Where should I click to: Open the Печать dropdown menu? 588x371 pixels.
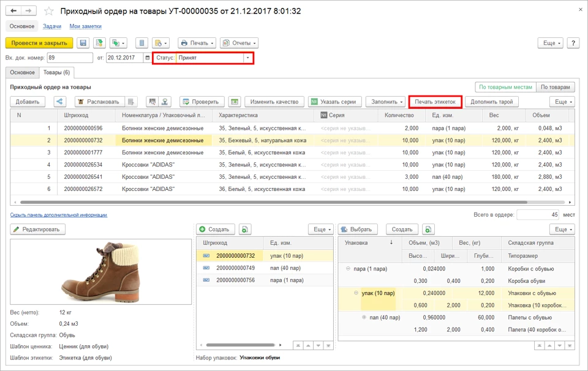pos(197,43)
